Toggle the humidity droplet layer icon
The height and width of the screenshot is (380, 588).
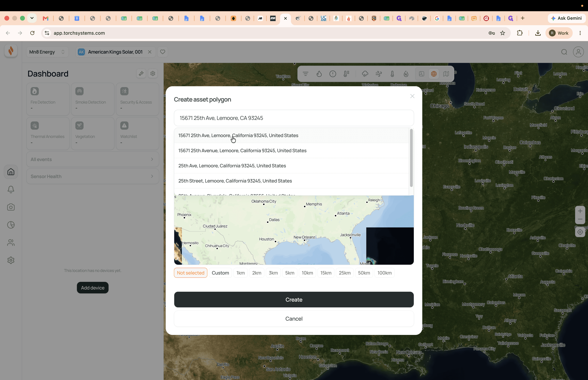point(406,74)
